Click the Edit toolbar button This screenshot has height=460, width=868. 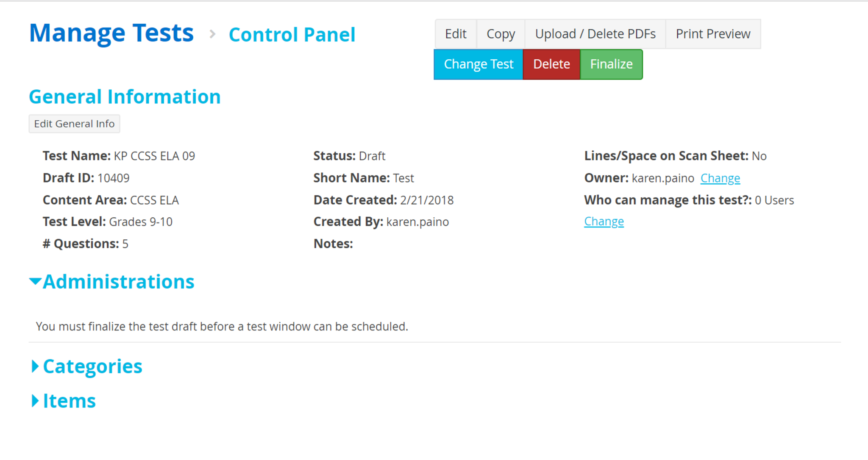pos(456,34)
